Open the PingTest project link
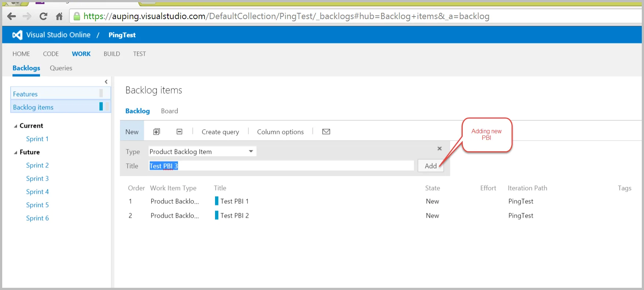This screenshot has height=290, width=644. click(122, 35)
